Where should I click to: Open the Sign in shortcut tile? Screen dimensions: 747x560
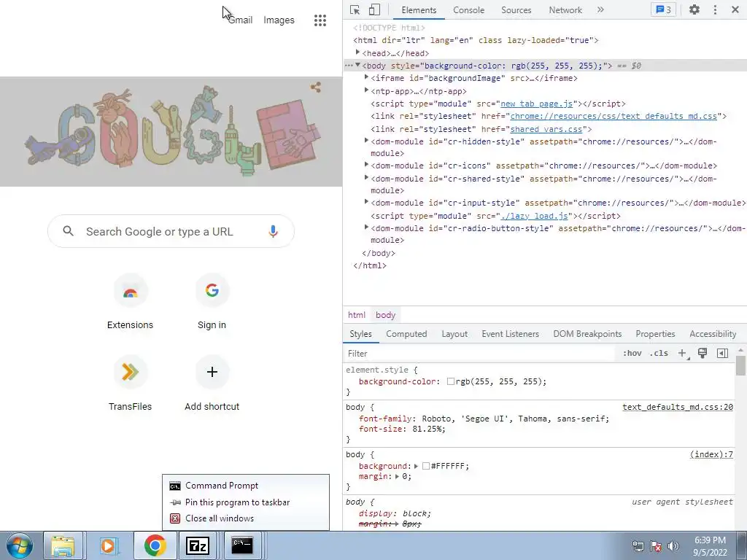coord(212,303)
